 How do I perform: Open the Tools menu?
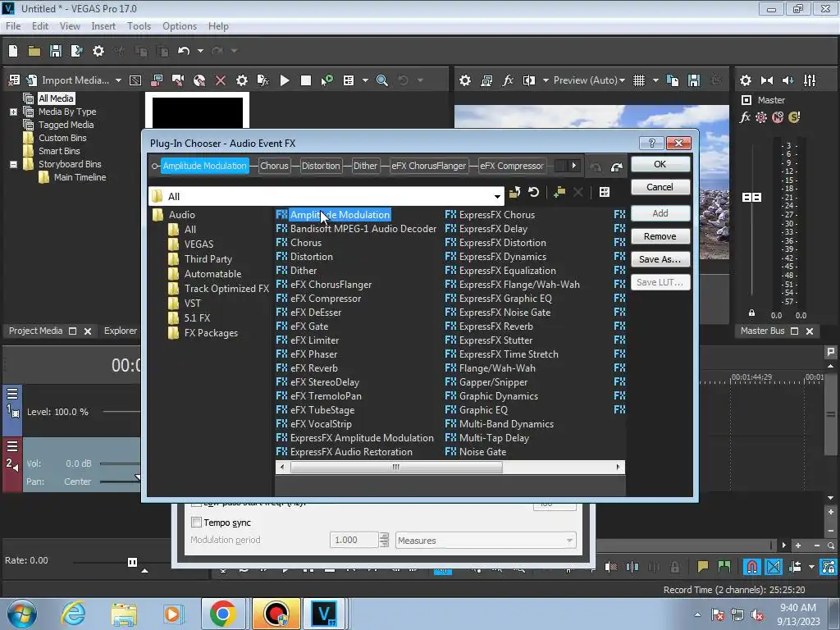tap(139, 25)
